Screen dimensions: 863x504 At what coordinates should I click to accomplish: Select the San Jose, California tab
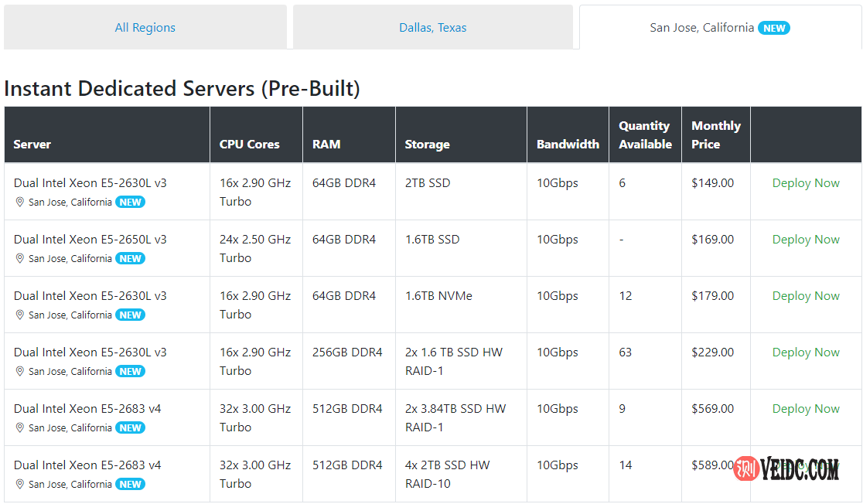tap(701, 28)
